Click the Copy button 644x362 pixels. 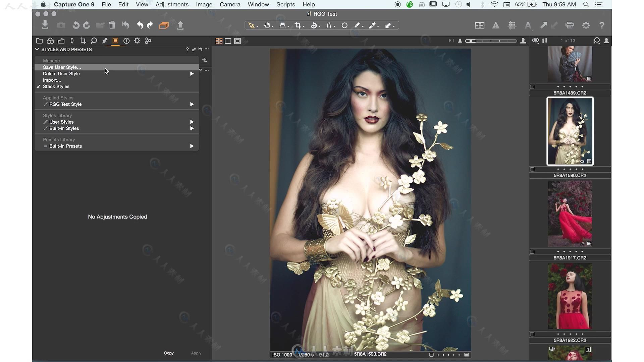coord(169,353)
